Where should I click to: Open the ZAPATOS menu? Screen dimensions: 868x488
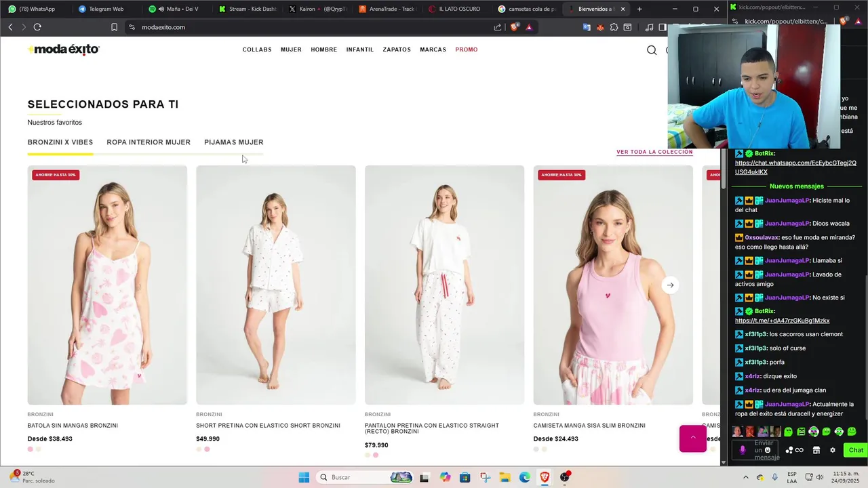tap(397, 49)
